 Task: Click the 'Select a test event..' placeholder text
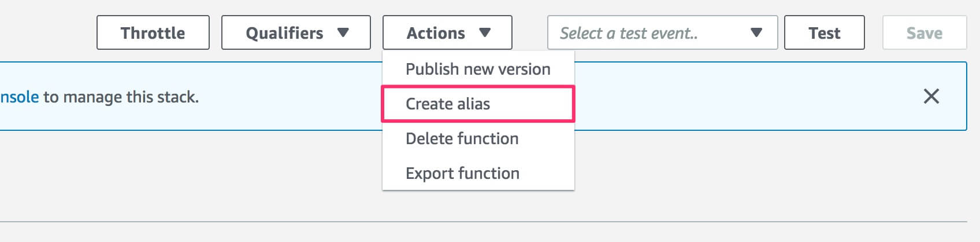coord(629,34)
